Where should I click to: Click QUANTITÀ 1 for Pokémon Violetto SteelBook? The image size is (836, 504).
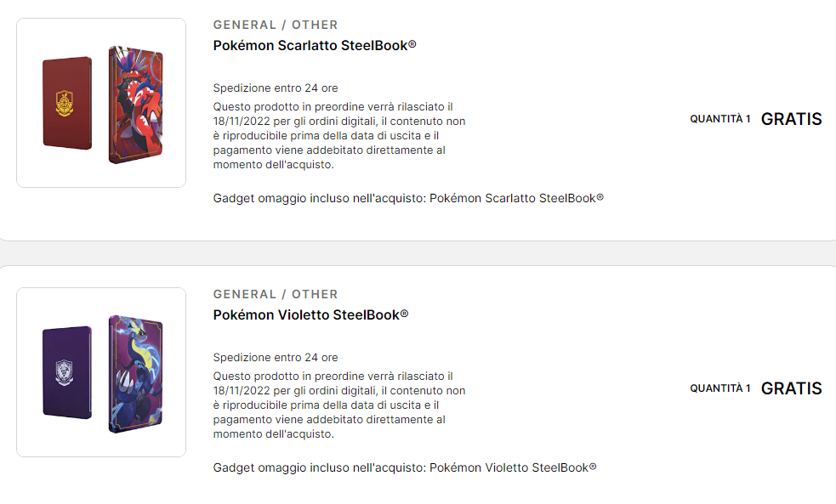719,388
